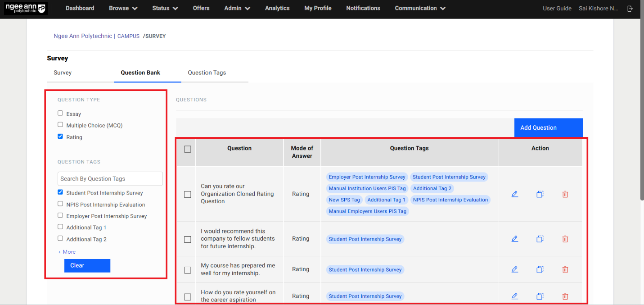
Task: Show more question tags with '+ More'
Action: [67, 252]
